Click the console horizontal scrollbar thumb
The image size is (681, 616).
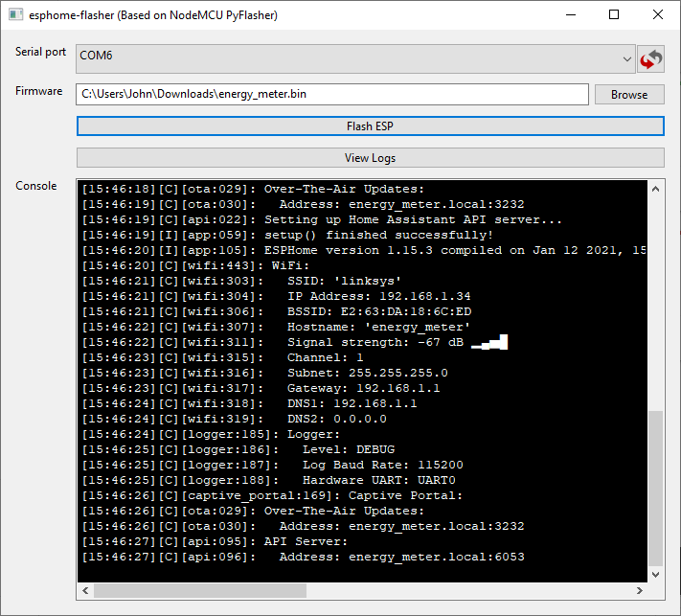[x=200, y=590]
